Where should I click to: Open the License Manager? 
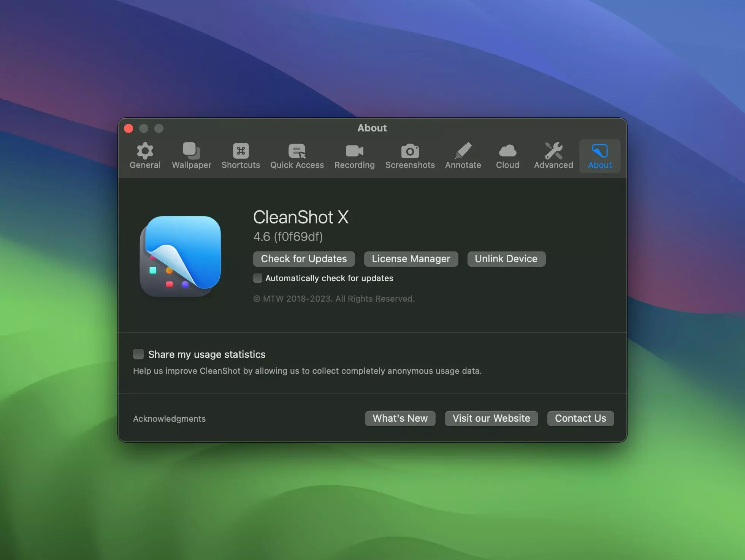411,259
